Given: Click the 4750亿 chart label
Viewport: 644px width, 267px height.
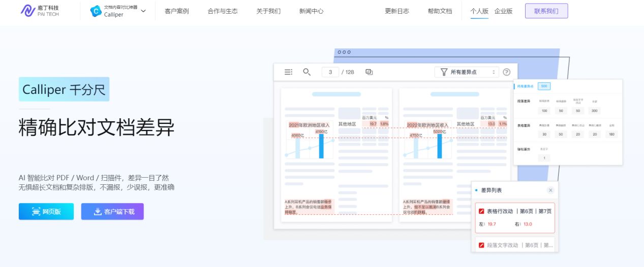Looking at the screenshot, I should click(416, 136).
